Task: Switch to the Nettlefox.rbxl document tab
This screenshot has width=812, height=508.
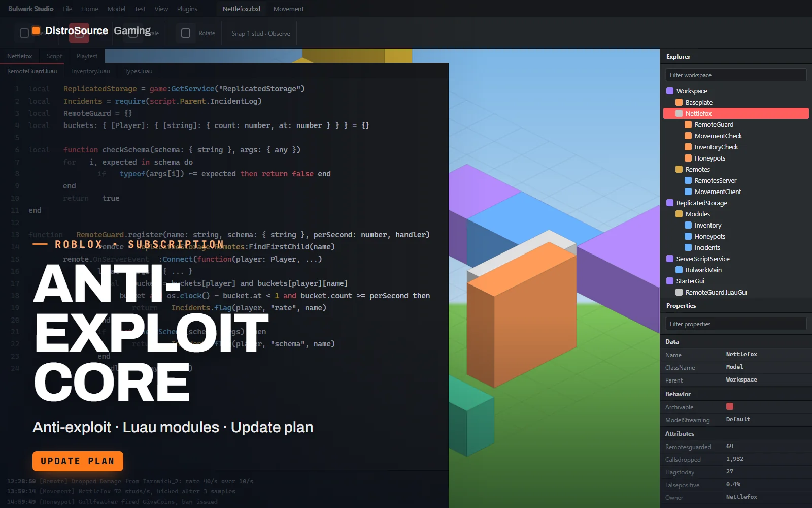Action: 242,9
